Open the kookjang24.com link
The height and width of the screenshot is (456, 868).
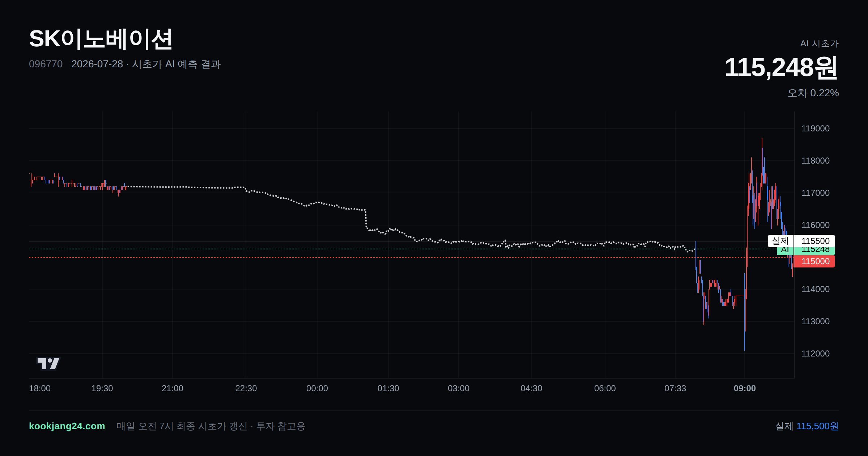(67, 426)
